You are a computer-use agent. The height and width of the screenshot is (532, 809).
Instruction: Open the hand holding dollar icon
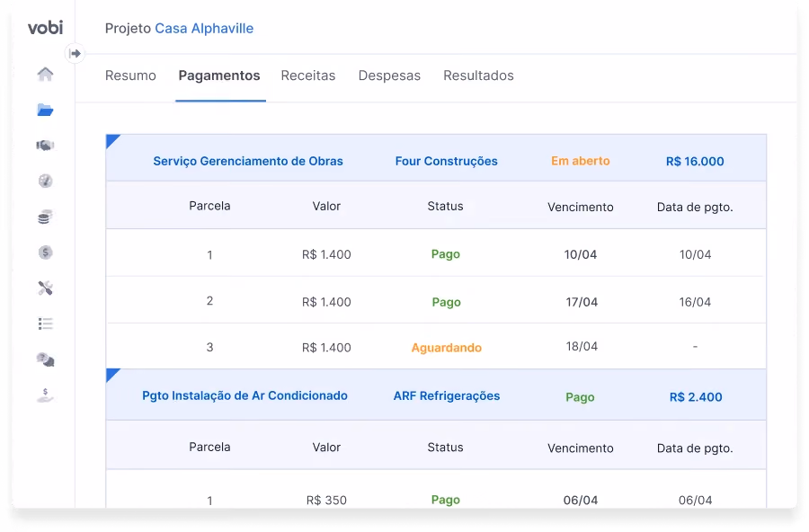pos(46,395)
